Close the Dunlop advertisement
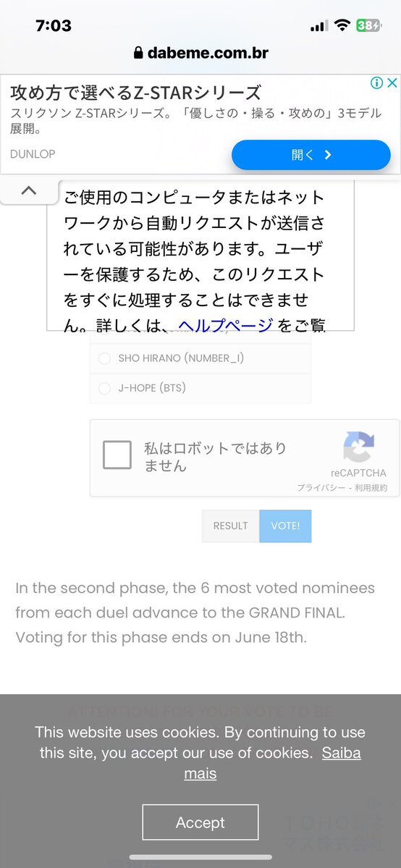This screenshot has height=868, width=401. pyautogui.click(x=392, y=83)
